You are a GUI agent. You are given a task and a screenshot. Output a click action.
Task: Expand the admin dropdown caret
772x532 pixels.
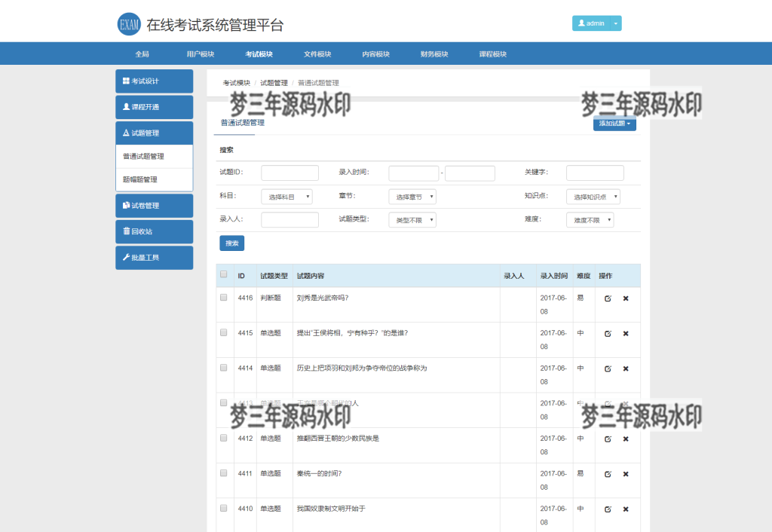[x=615, y=23]
